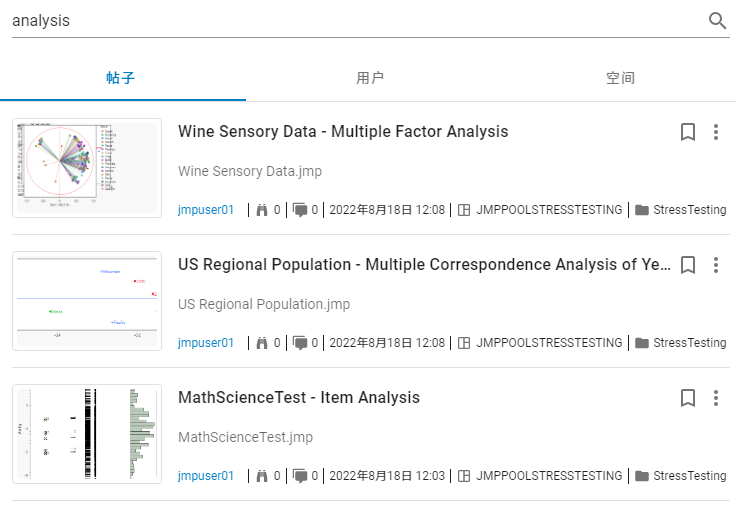The image size is (736, 510).
Task: Open 'MathScienceTest - Item Analysis' title
Action: (x=299, y=397)
